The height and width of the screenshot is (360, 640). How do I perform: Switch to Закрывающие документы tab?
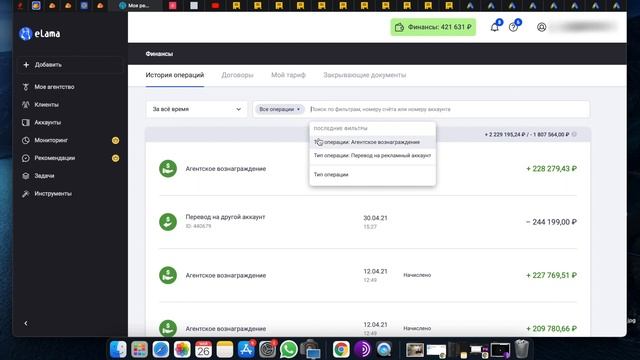(x=364, y=75)
